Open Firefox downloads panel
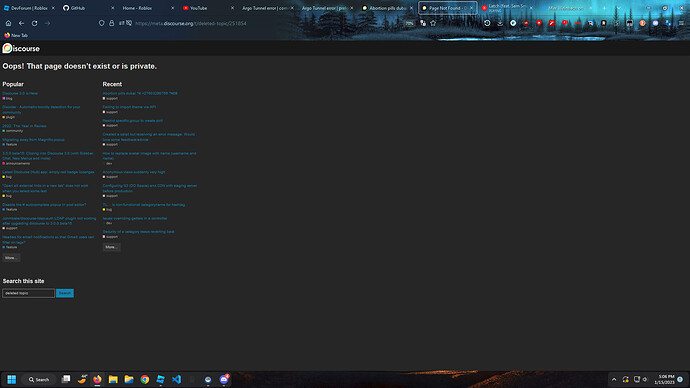Viewport: 690px width, 388px height. coord(500,23)
